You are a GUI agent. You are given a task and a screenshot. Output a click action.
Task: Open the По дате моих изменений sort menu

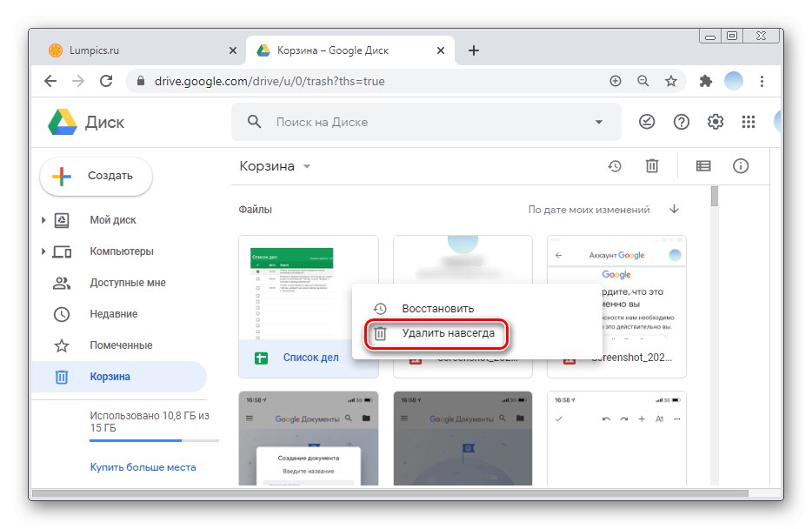[x=589, y=210]
